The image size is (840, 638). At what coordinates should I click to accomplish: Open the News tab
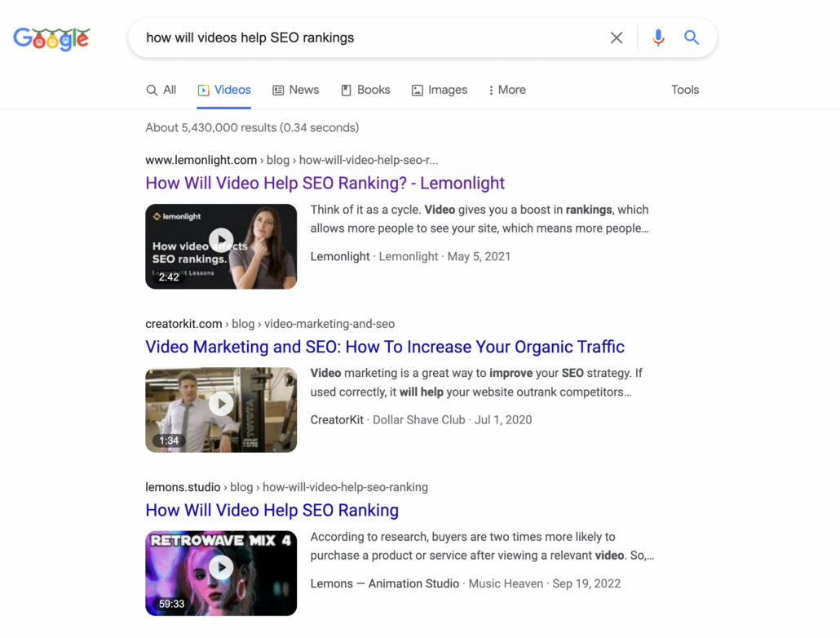point(296,90)
